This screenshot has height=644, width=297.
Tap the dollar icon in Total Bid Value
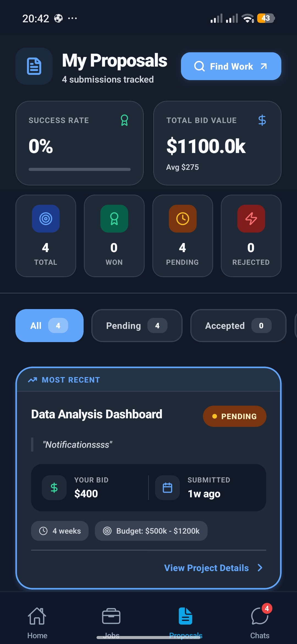click(x=262, y=120)
